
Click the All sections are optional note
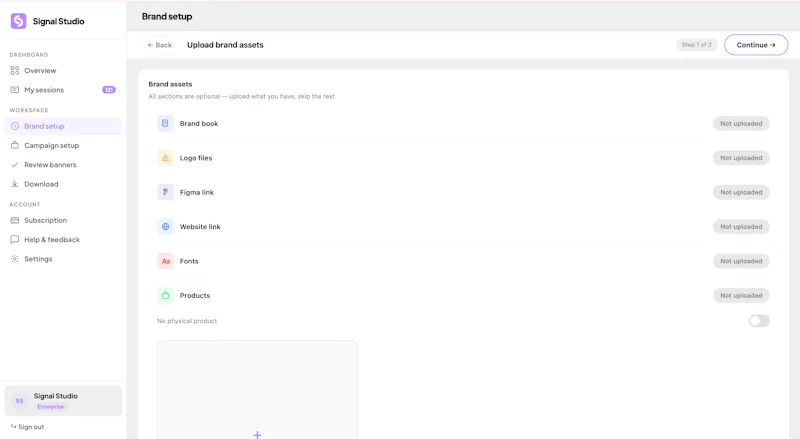click(241, 96)
